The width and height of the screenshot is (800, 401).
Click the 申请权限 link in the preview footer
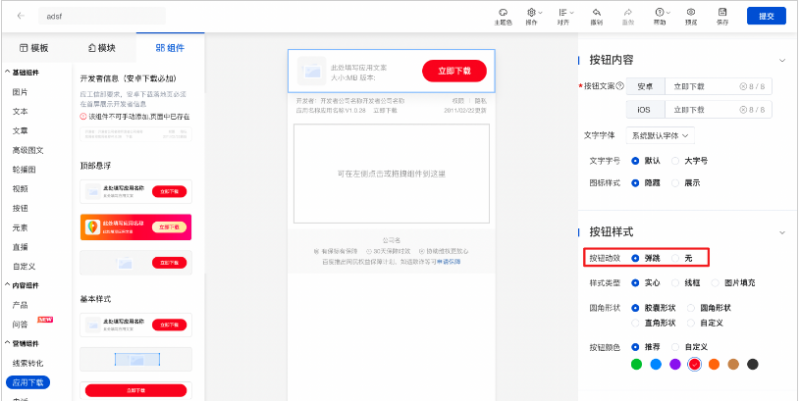pos(449,262)
